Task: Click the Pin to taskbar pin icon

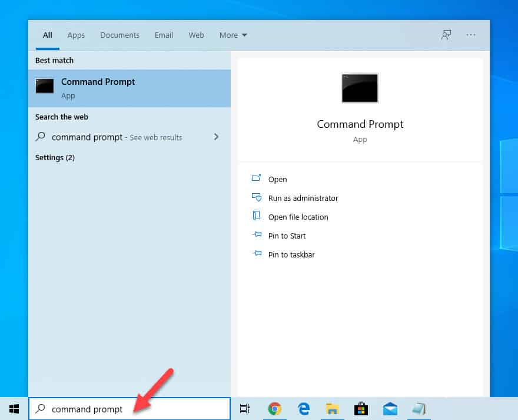Action: [257, 254]
